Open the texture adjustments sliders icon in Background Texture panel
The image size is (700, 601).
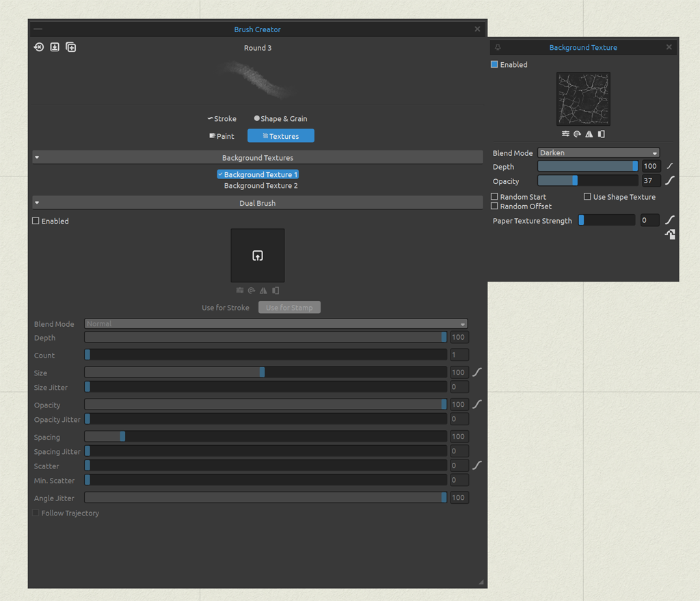pyautogui.click(x=565, y=134)
